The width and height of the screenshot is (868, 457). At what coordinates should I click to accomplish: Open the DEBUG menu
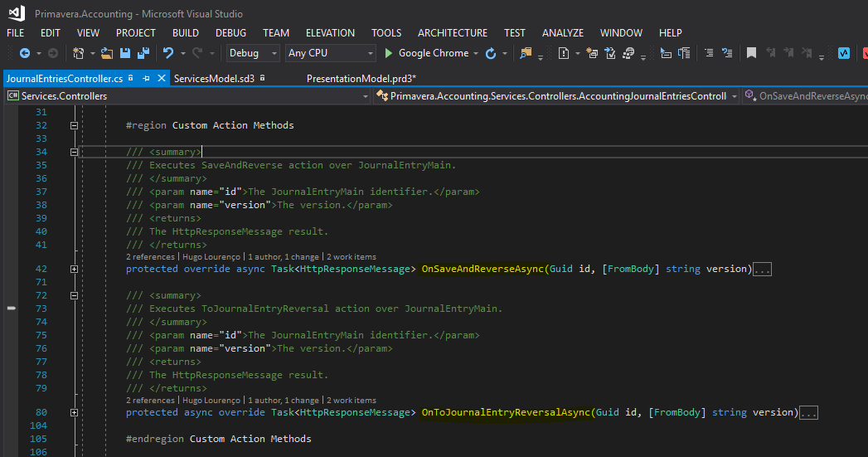[230, 33]
